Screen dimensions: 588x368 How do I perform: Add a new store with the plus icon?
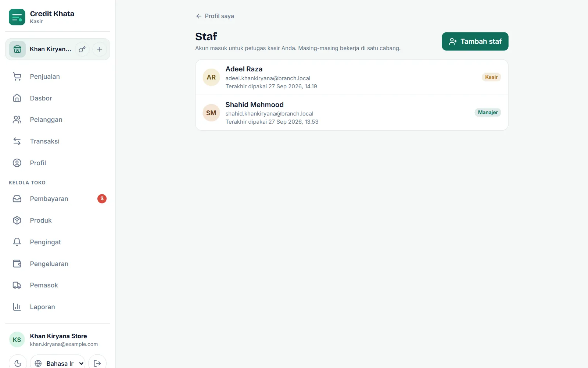click(x=100, y=49)
